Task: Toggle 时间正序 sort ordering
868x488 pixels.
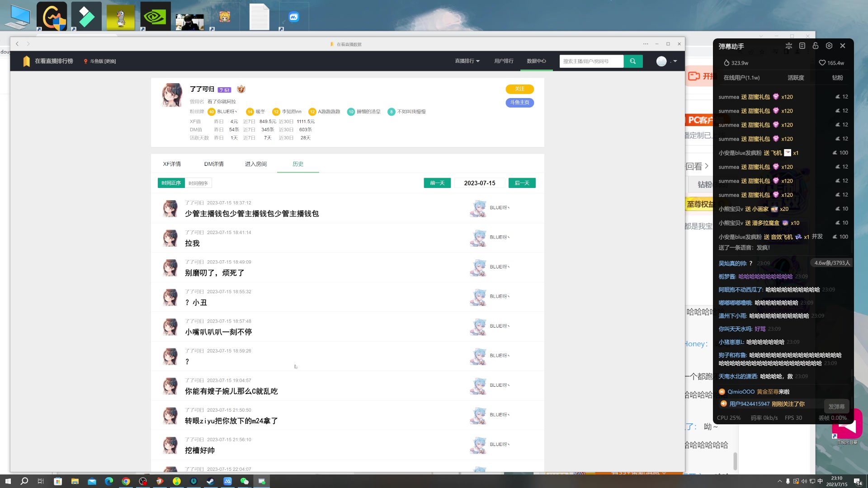Action: tap(171, 183)
